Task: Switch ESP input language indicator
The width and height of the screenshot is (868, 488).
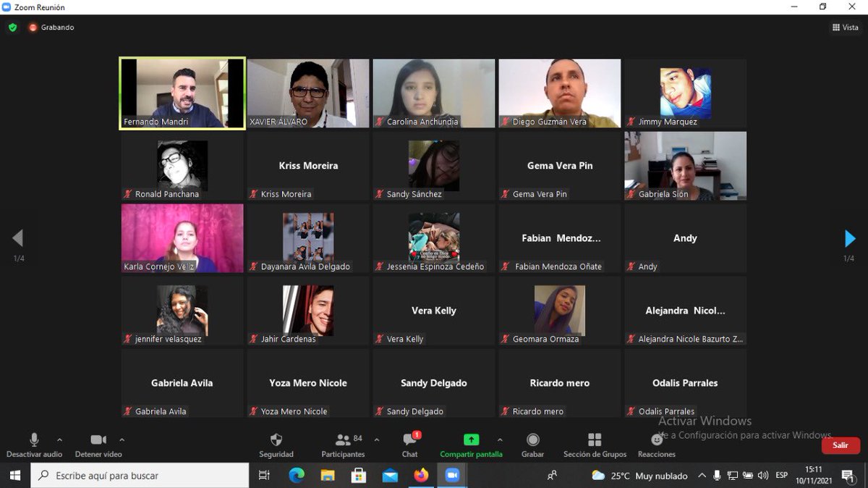Action: tap(782, 476)
